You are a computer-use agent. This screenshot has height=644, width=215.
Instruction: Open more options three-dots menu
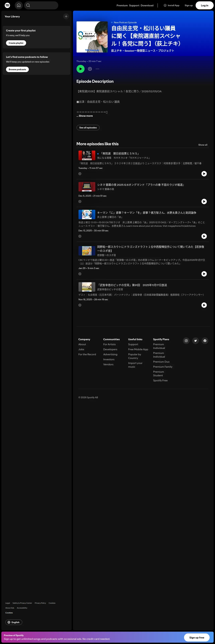(97, 69)
